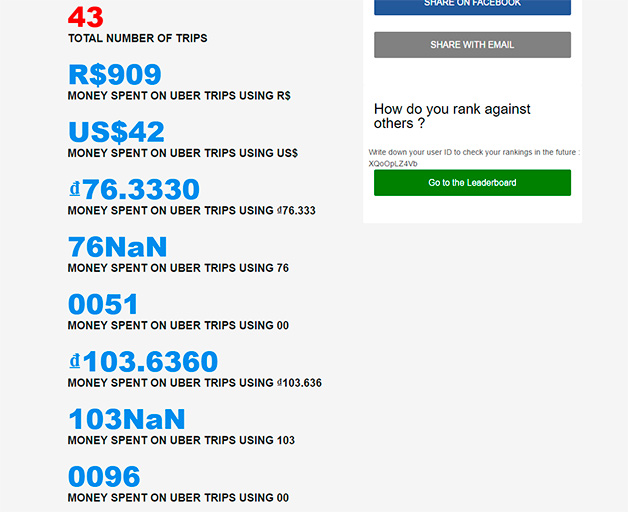The height and width of the screenshot is (512, 628).
Task: Click the 'How do you rank against others' heading
Action: pyautogui.click(x=451, y=116)
